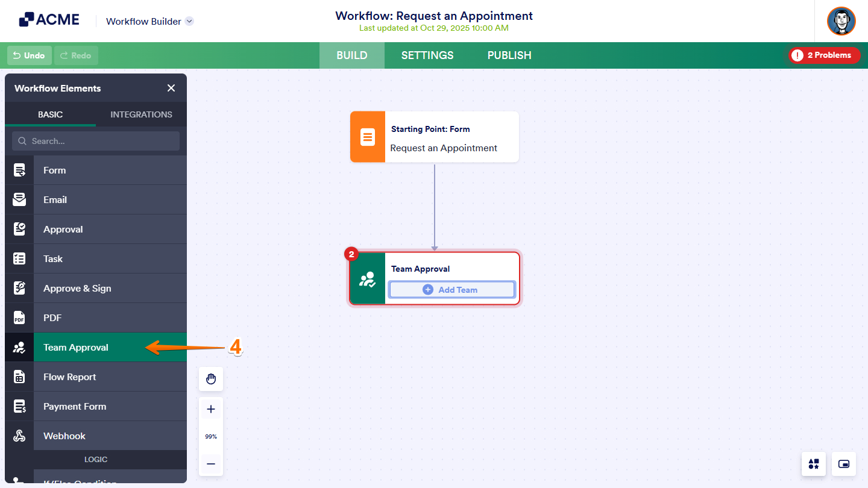868x488 pixels.
Task: Toggle the minimap icon
Action: tap(844, 464)
